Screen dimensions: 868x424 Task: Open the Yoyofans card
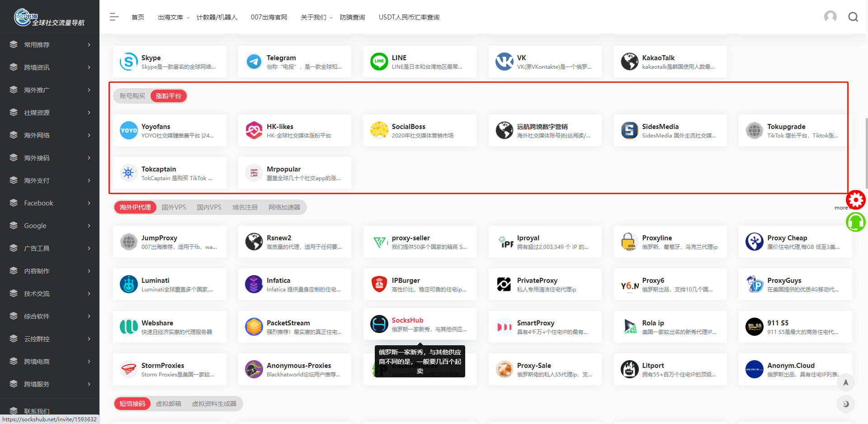[x=170, y=130]
